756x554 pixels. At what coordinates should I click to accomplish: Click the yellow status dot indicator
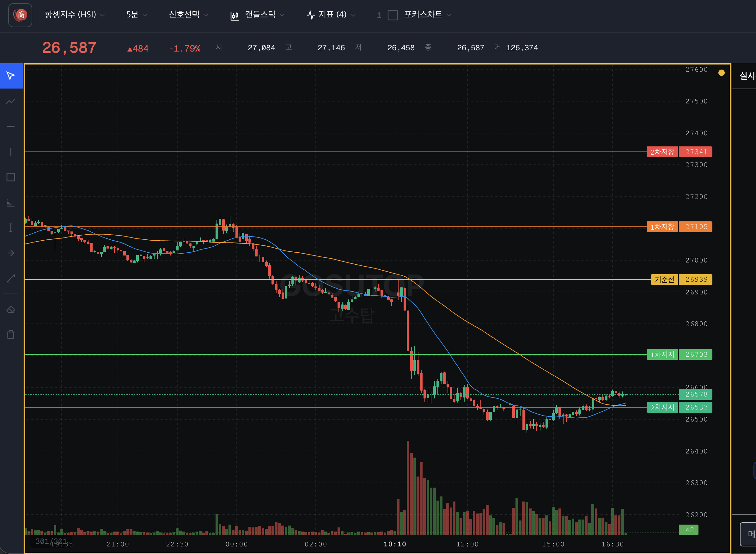(x=722, y=73)
